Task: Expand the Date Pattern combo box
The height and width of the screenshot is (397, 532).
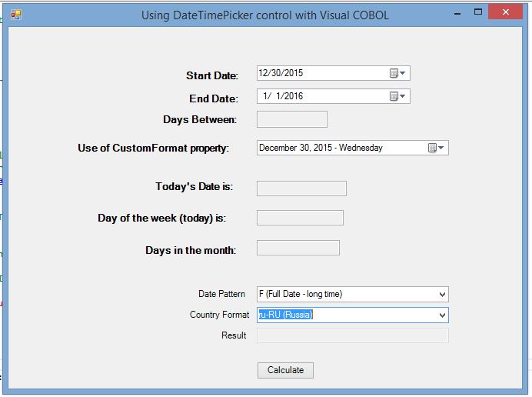Action: coord(441,294)
